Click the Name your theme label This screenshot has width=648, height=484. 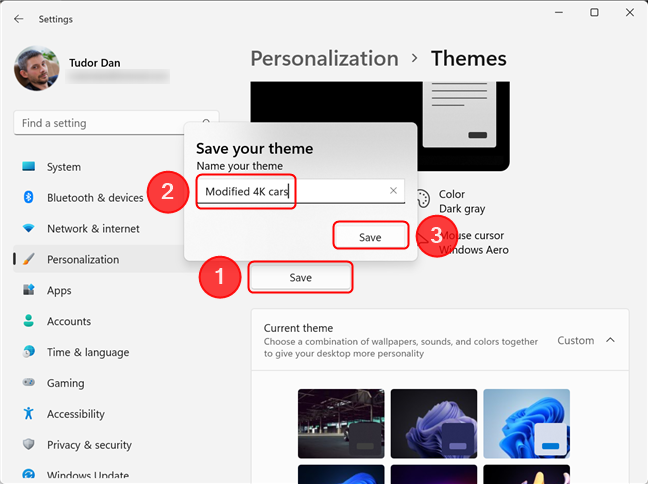240,166
